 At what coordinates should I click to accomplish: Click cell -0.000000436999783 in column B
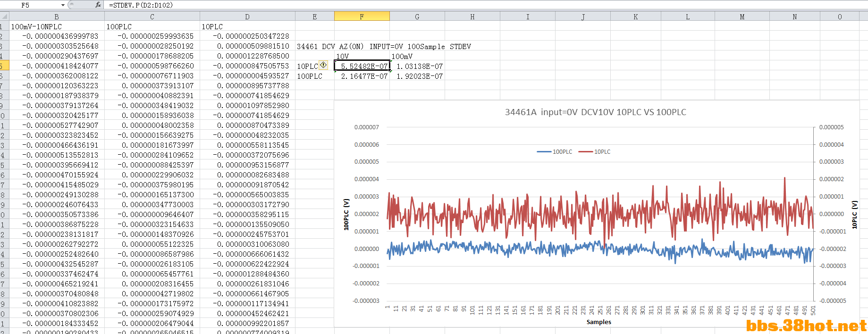[57, 36]
